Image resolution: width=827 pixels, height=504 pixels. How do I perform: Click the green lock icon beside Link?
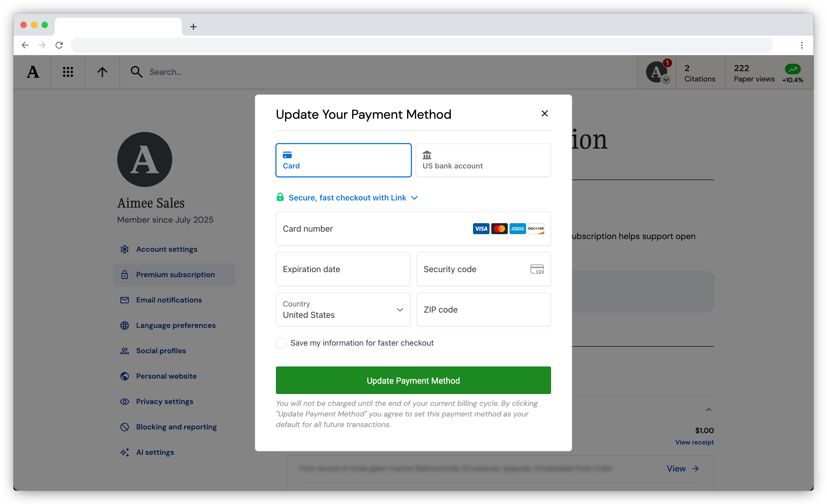[x=280, y=197]
